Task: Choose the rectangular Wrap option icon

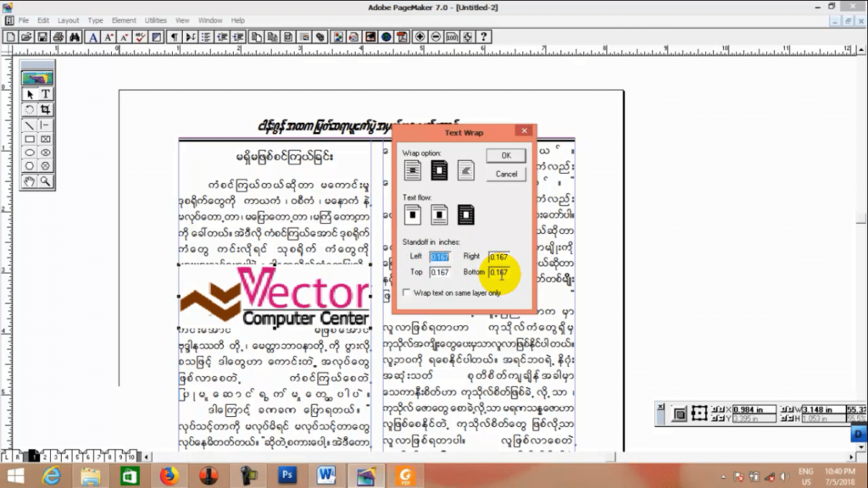Action: point(439,170)
